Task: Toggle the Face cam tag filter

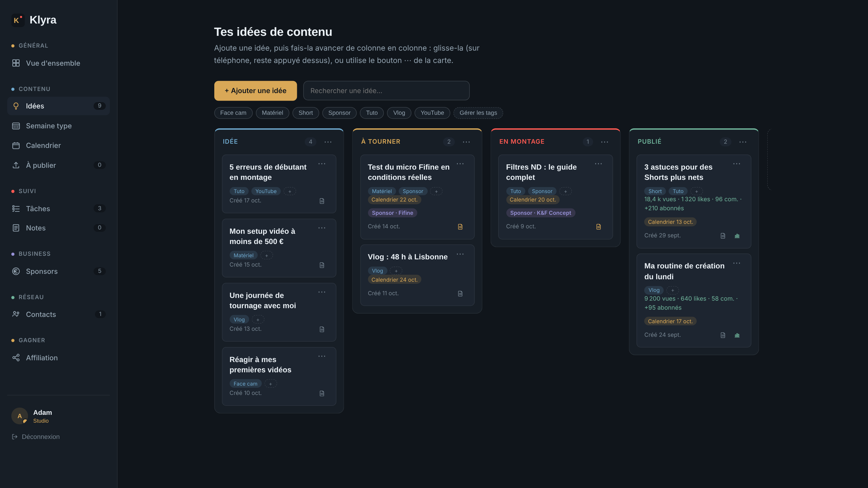Action: (x=233, y=113)
